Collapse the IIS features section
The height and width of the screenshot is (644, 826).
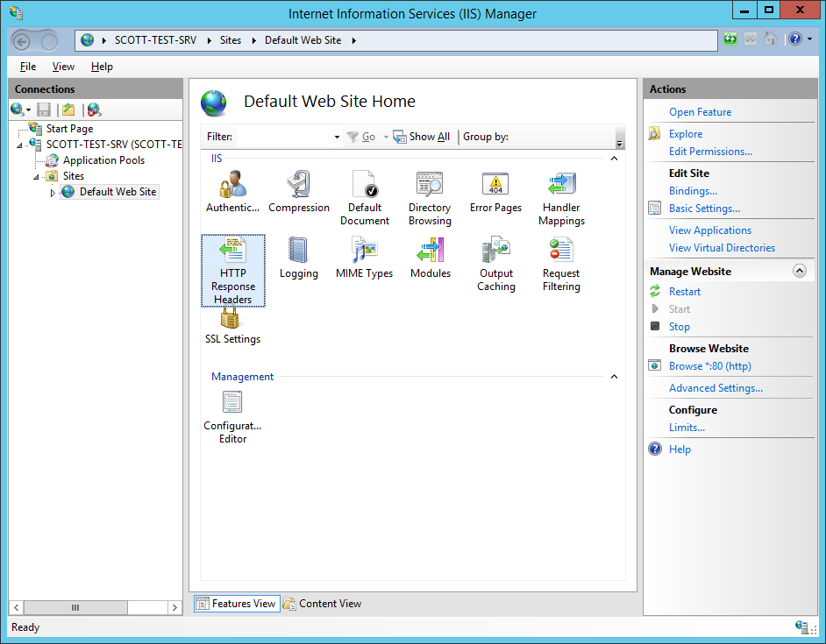(614, 158)
